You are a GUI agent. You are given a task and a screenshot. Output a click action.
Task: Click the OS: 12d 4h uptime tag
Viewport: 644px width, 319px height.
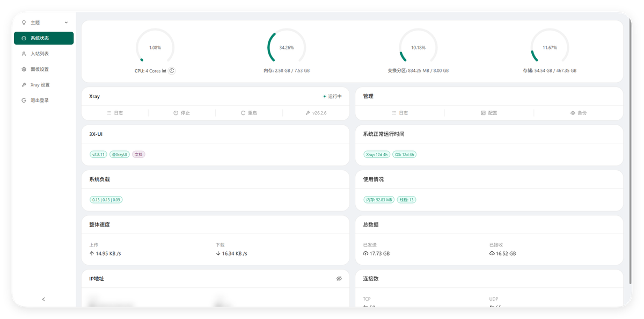pos(404,154)
